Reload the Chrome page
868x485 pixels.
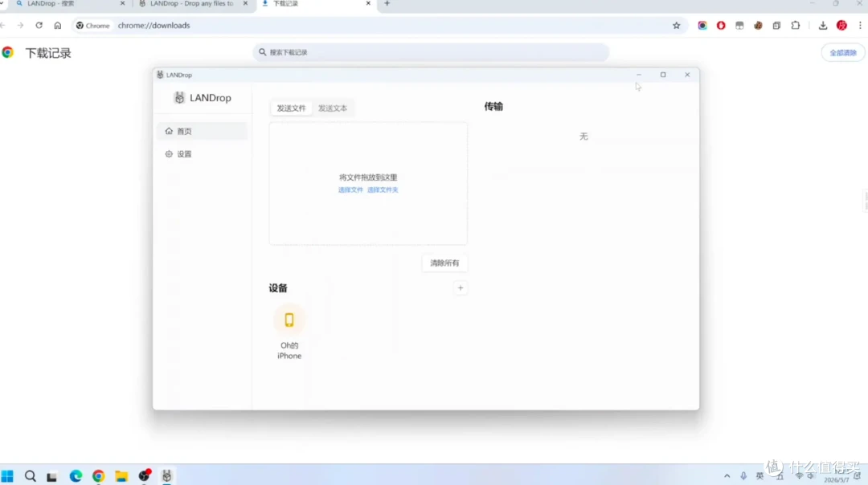pyautogui.click(x=39, y=26)
